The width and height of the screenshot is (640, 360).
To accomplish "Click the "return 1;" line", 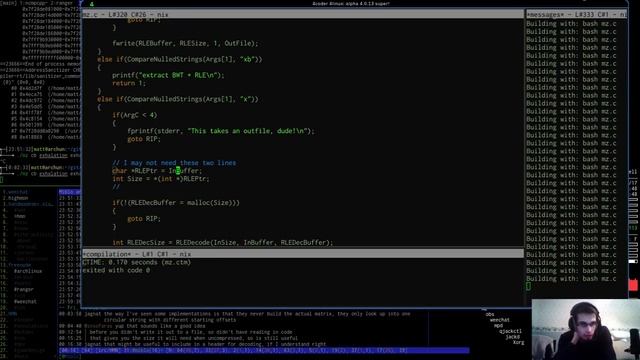I will [x=129, y=83].
